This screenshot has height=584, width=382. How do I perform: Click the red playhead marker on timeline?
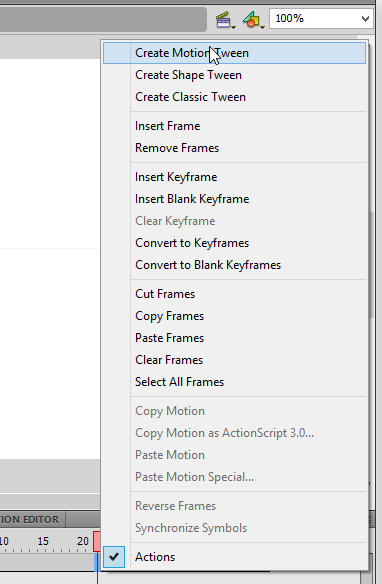(x=97, y=542)
